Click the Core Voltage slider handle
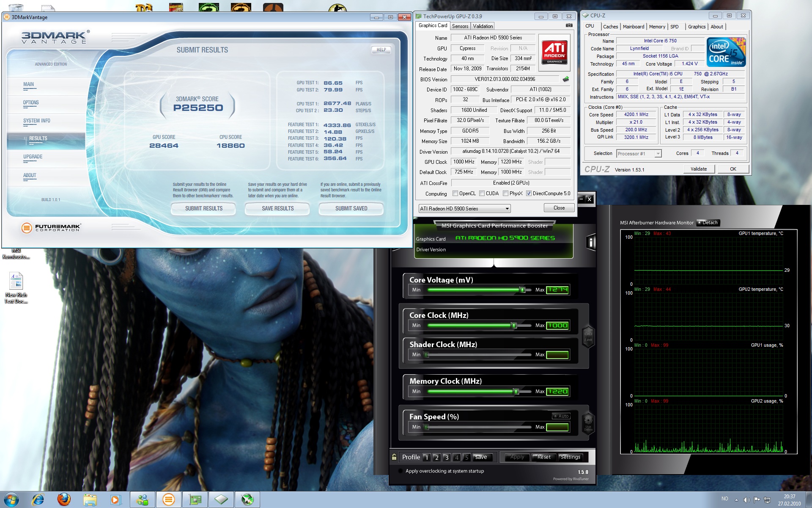The width and height of the screenshot is (812, 508). (522, 290)
